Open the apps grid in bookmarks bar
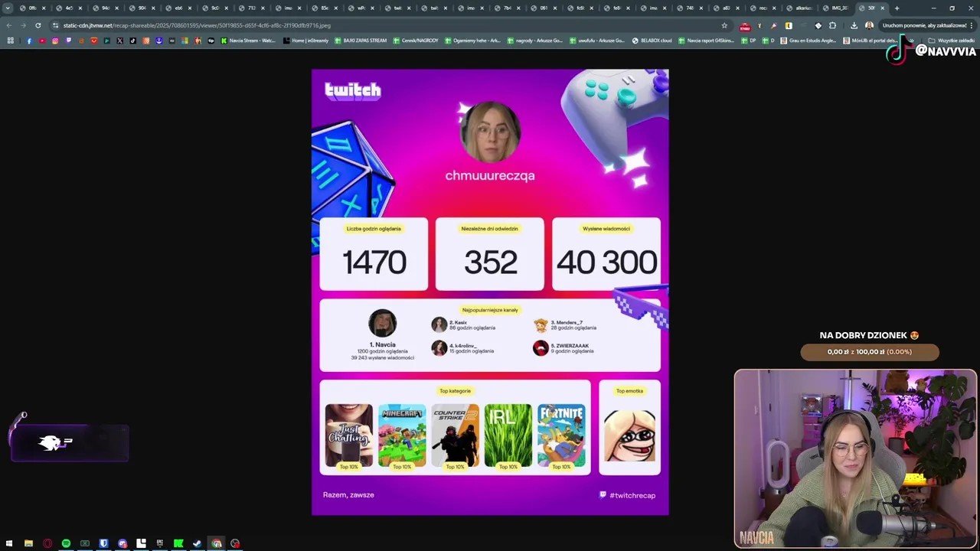Viewport: 980px width, 551px height. pos(10,41)
